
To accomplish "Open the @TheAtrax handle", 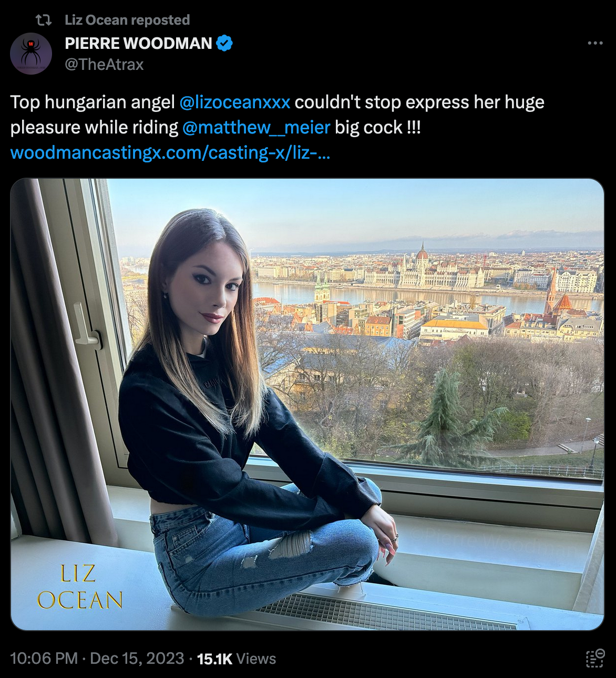I will pyautogui.click(x=104, y=65).
